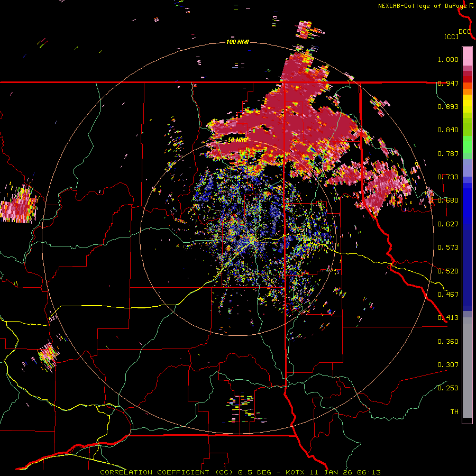
Task: Pick the bright green segment of the color bar
Action: 467,144
